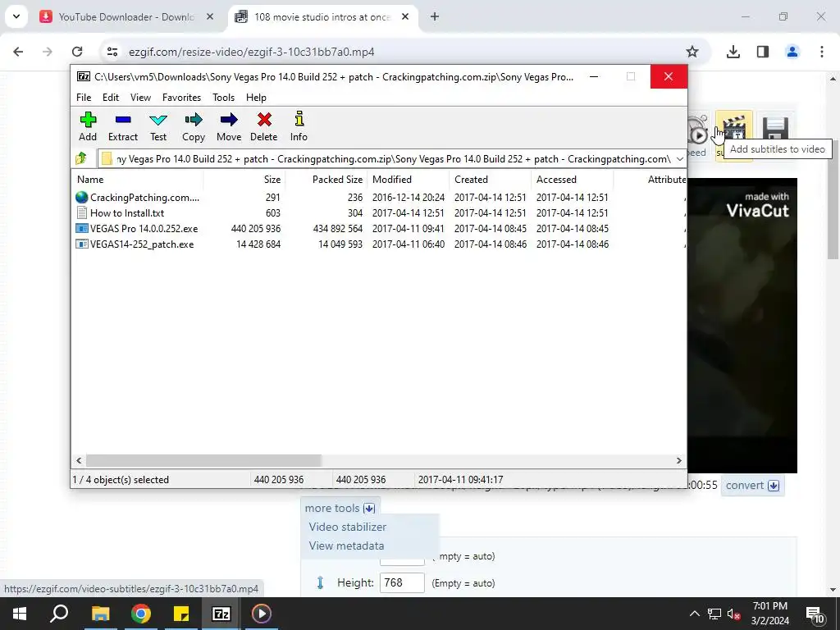Image resolution: width=840 pixels, height=630 pixels.
Task: Toggle Chrome side panel icon
Action: (x=763, y=52)
